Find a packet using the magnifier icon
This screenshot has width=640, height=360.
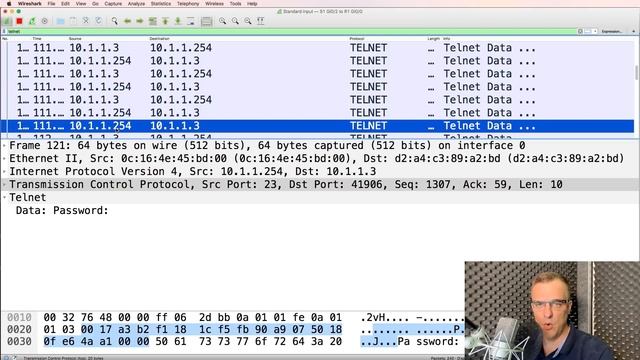click(114, 21)
